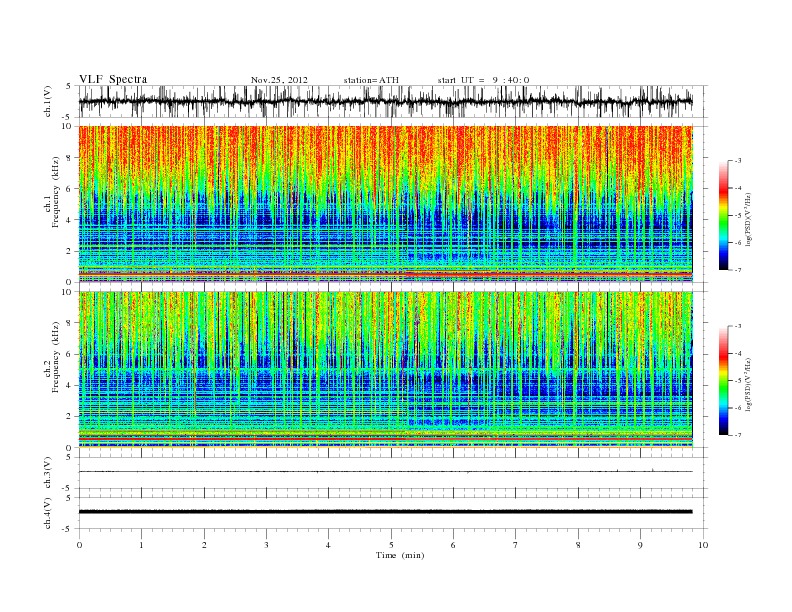
Task: Click inside the ch.2 spectrogram panel
Action: 385,369
